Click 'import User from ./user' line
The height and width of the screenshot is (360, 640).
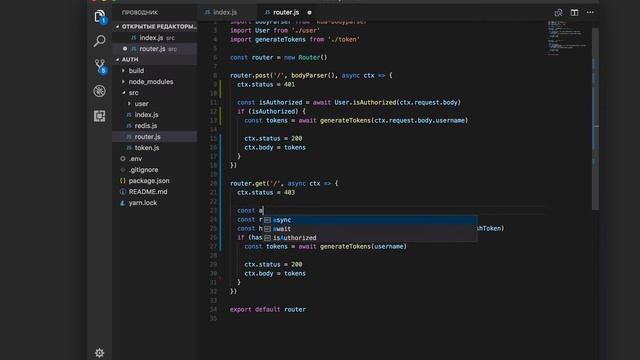275,31
